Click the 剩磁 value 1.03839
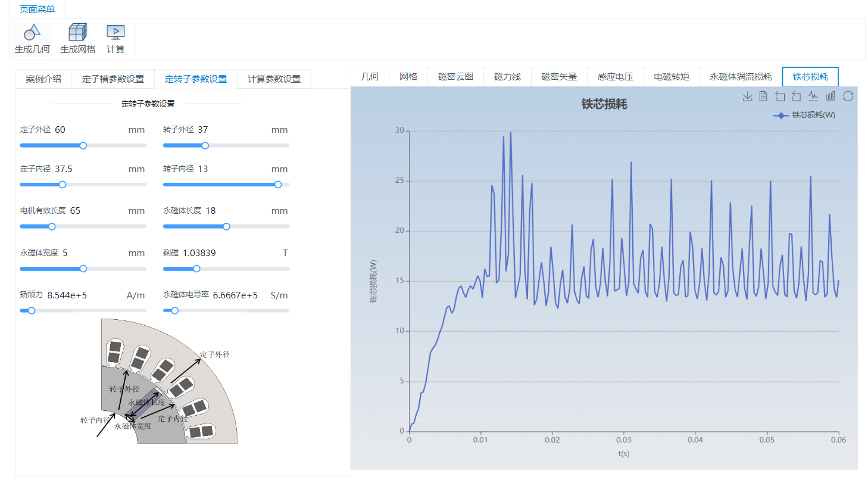 pyautogui.click(x=199, y=253)
